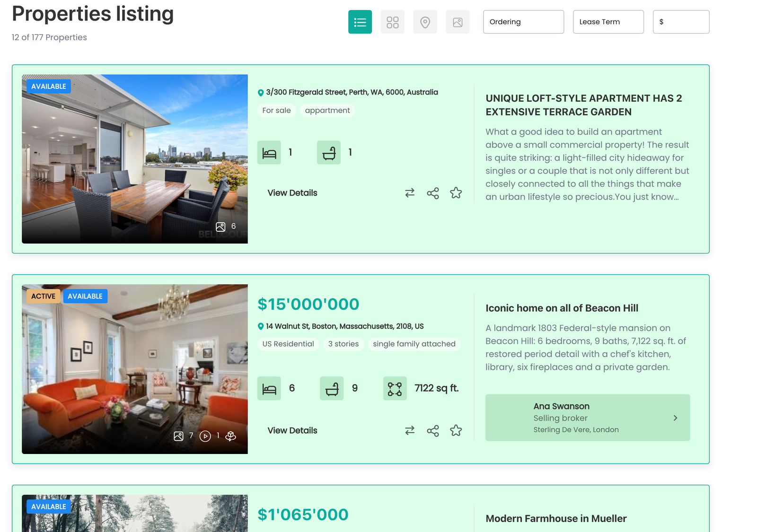Click the 'appartment' tag
This screenshot has height=532, width=757.
pos(327,110)
